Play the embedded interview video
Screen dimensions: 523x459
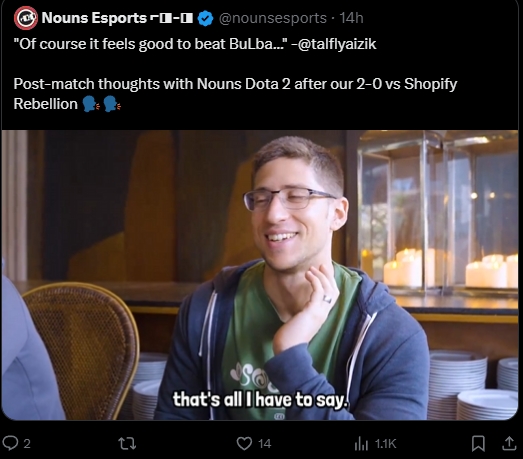pyautogui.click(x=260, y=275)
